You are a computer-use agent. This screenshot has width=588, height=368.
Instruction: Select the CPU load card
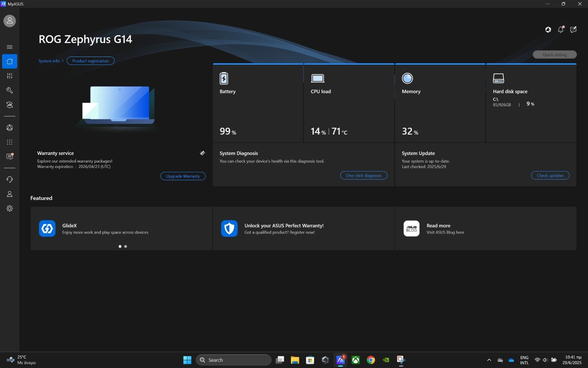click(349, 103)
